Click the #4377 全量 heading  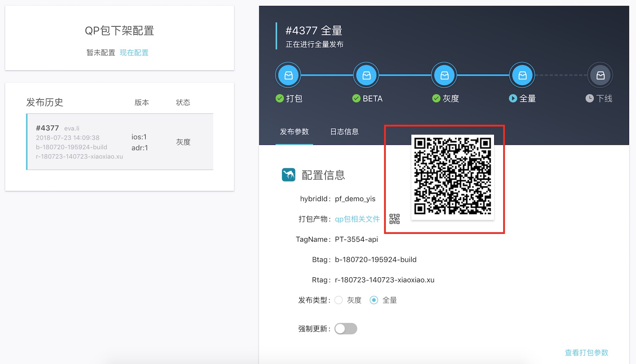(x=314, y=31)
